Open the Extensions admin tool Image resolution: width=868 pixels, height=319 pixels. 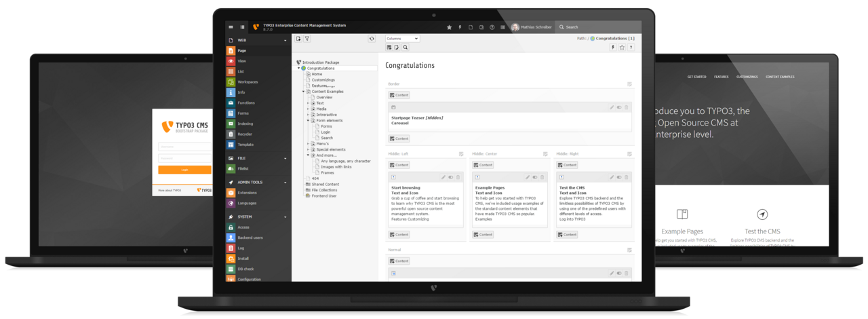pos(247,193)
